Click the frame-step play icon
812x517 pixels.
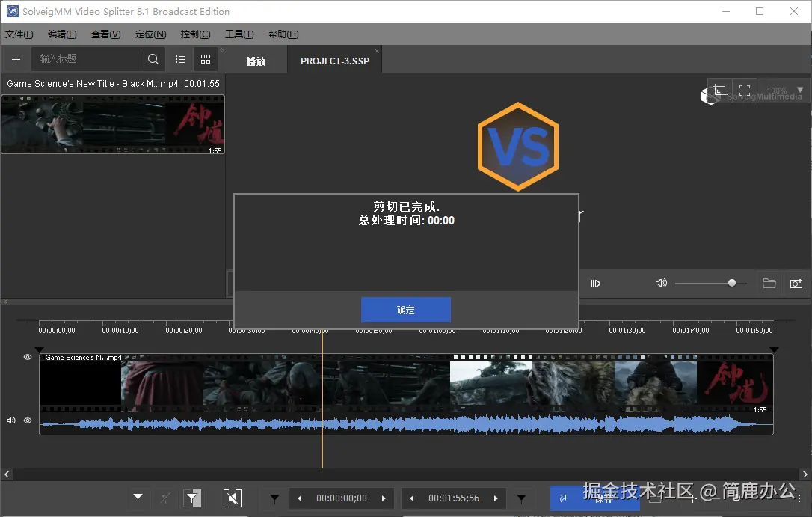click(595, 284)
